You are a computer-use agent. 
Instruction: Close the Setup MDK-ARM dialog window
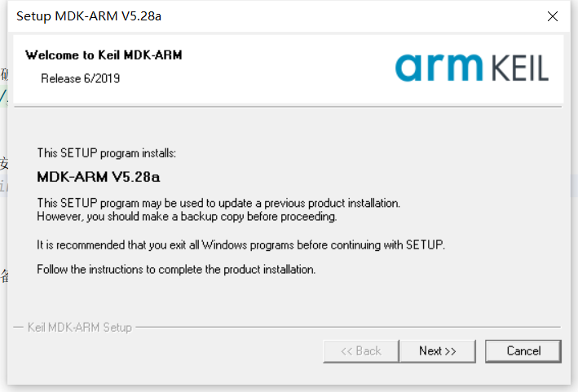point(554,16)
